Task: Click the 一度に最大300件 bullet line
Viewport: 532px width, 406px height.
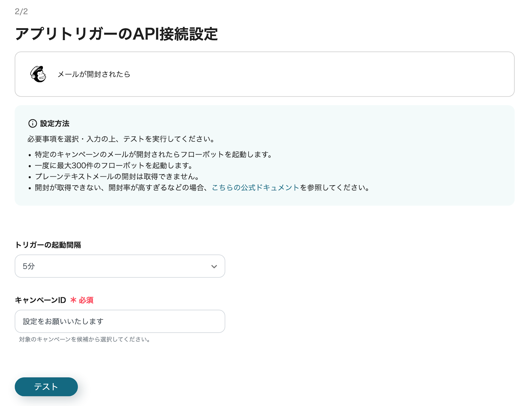Action: pos(114,165)
